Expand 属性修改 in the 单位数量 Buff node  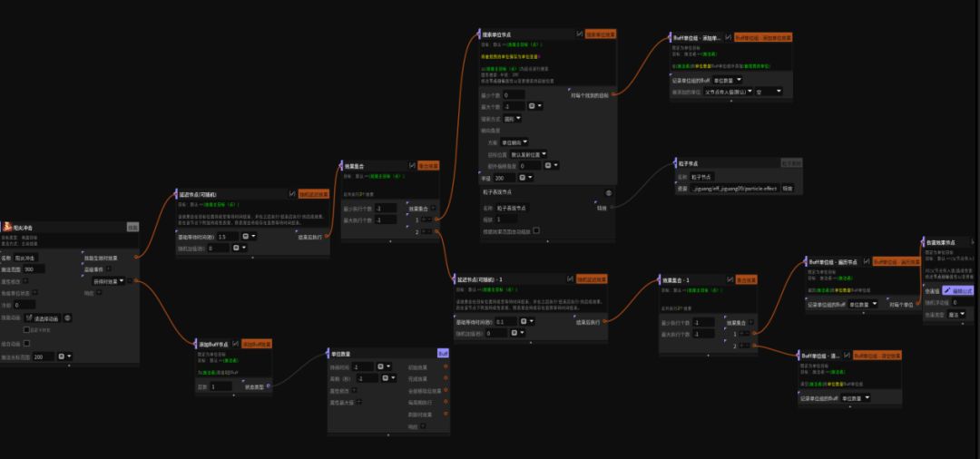click(x=354, y=390)
